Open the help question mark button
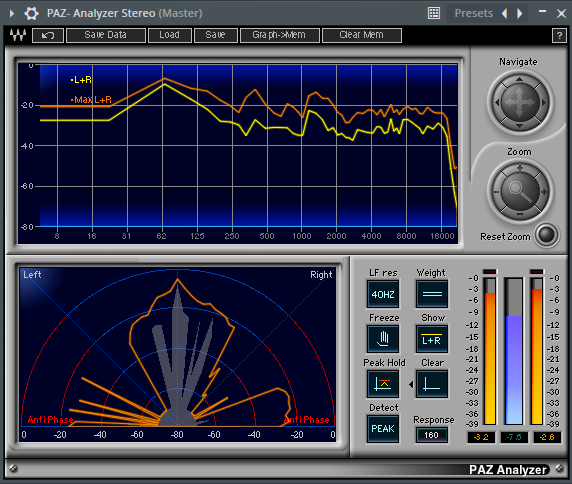The height and width of the screenshot is (484, 572). [559, 36]
